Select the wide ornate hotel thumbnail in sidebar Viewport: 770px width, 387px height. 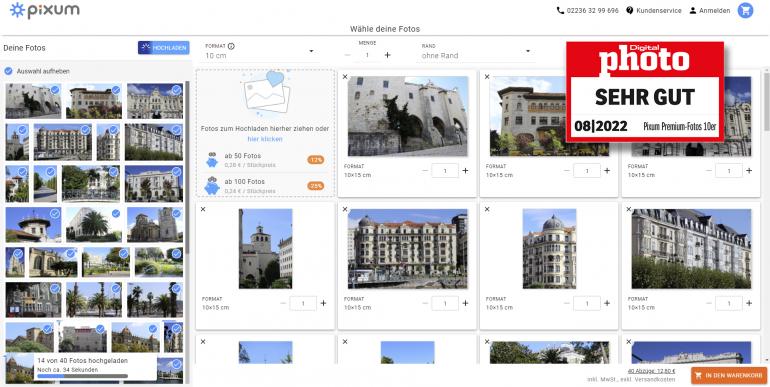(63, 142)
